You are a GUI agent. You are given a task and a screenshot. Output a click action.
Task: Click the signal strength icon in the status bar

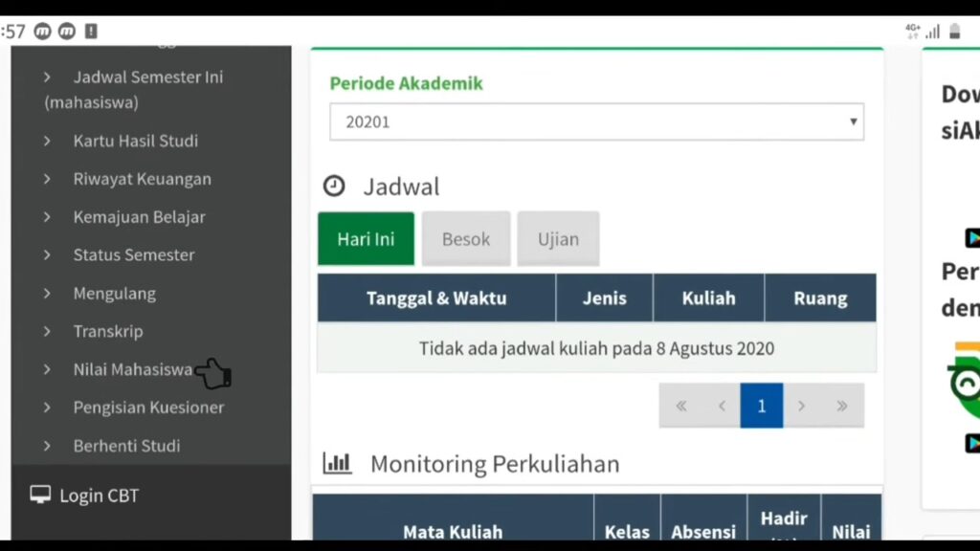[x=933, y=31]
